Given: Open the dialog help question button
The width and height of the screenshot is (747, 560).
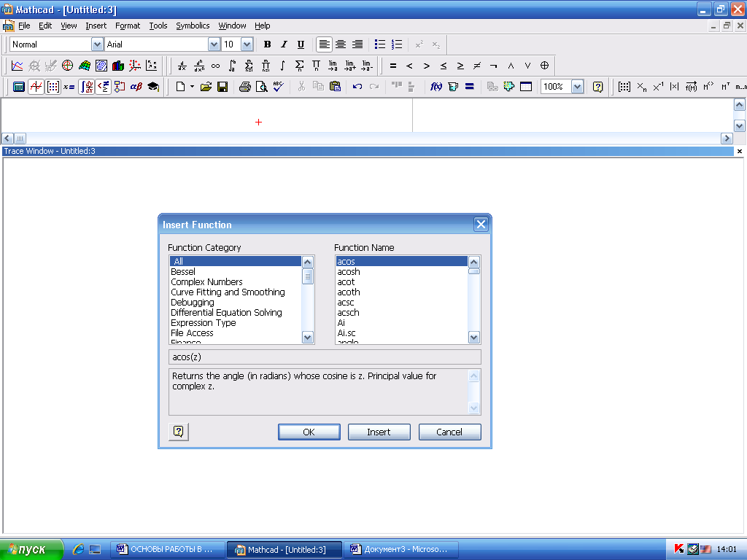Looking at the screenshot, I should 179,432.
